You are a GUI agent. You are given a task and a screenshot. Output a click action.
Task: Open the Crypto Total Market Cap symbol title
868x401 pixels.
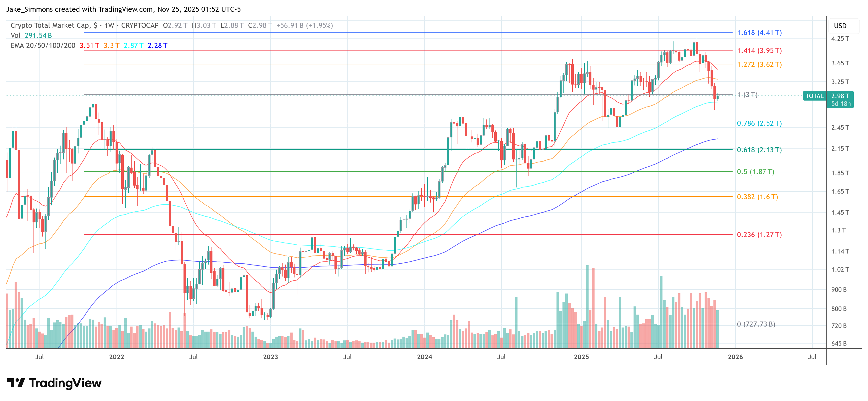50,25
